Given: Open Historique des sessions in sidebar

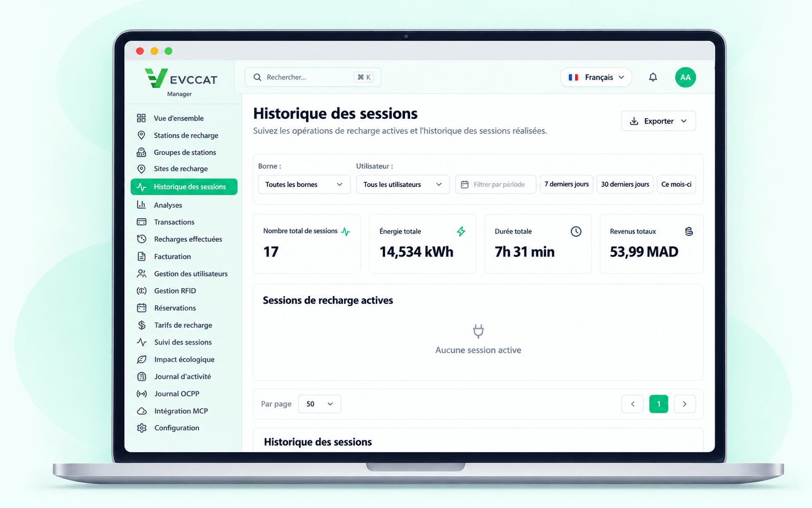Looking at the screenshot, I should pyautogui.click(x=184, y=187).
